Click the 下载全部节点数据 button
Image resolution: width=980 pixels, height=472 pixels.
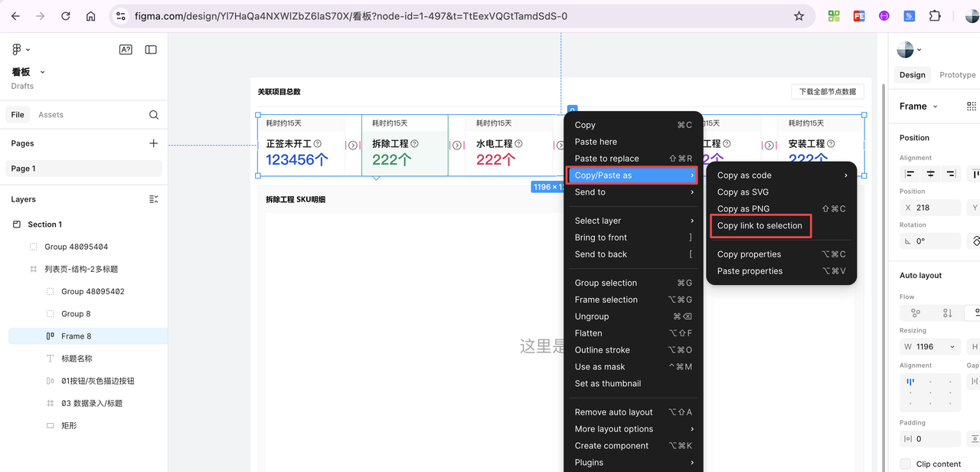coord(827,92)
